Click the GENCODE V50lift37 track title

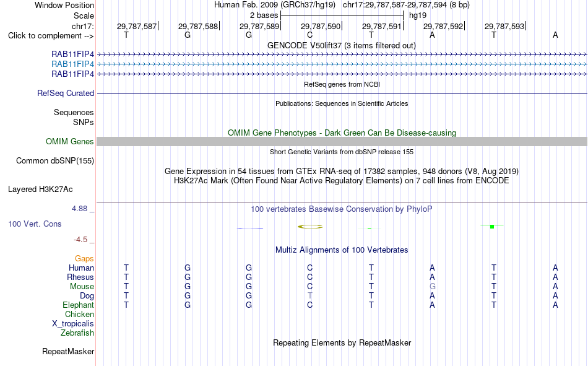click(x=341, y=45)
